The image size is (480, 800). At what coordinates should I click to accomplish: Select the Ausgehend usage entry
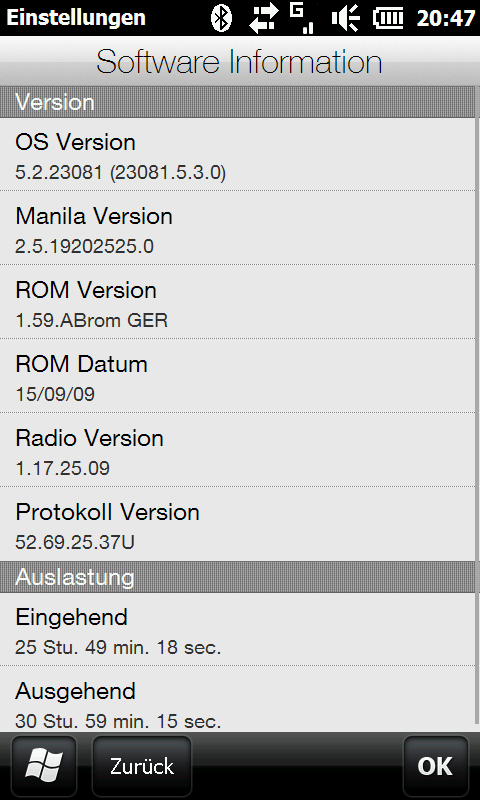238,699
